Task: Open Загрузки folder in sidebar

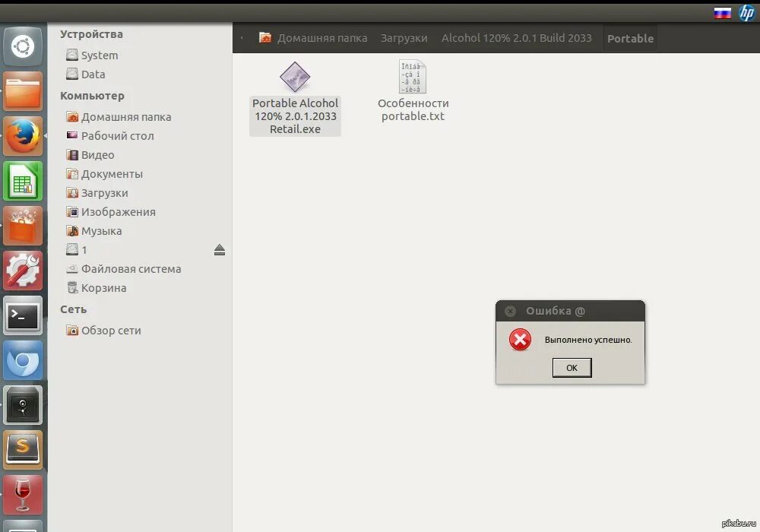Action: [97, 193]
